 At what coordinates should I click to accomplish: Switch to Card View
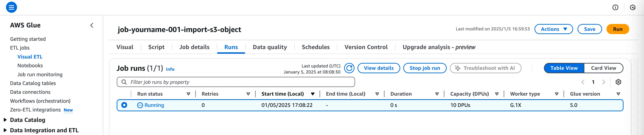[603, 68]
